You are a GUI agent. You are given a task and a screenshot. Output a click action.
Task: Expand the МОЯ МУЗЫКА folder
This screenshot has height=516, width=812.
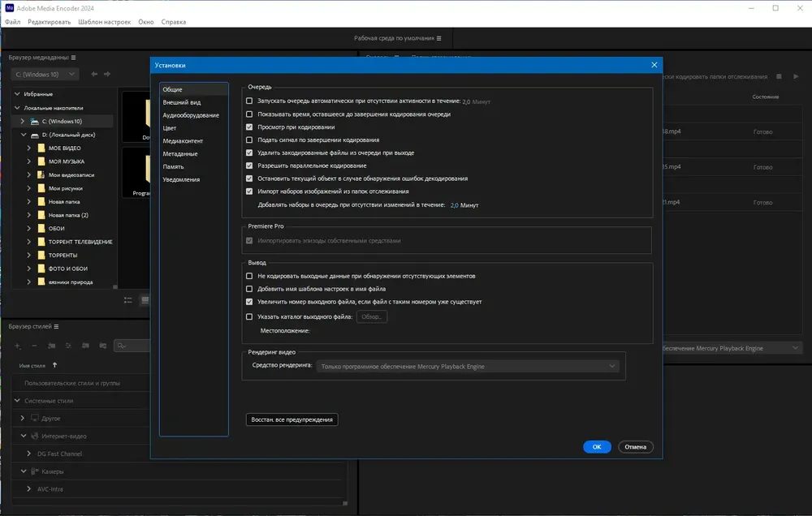(29, 161)
